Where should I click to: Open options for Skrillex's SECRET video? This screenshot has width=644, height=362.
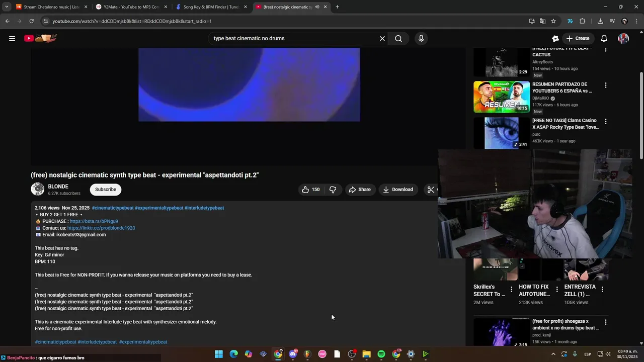coord(511,290)
